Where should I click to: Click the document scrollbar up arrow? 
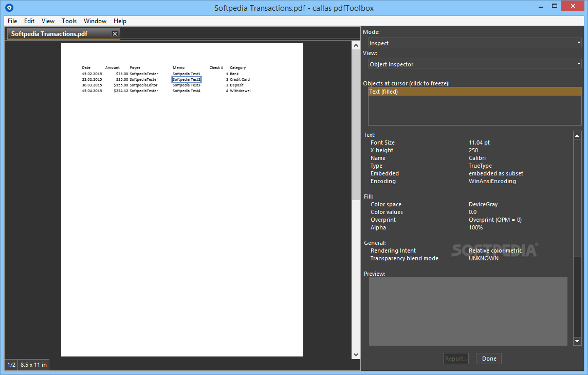coord(356,45)
